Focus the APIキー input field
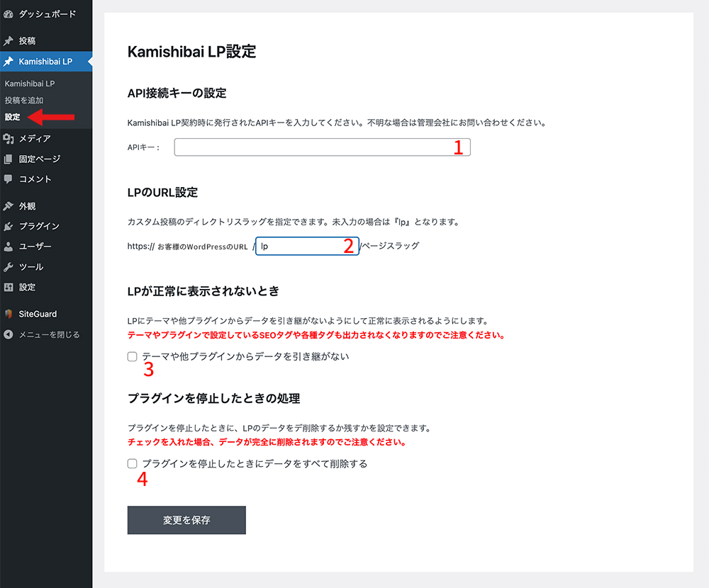The image size is (709, 588). pos(323,147)
